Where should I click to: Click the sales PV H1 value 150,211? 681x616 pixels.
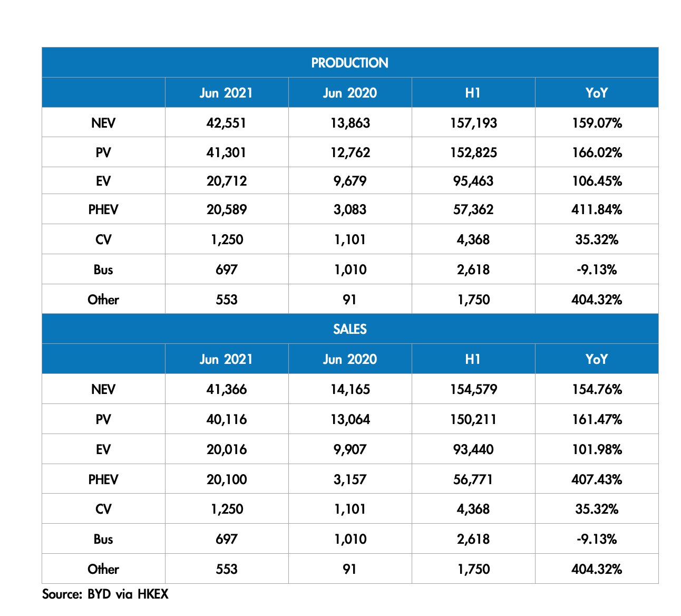pos(473,419)
